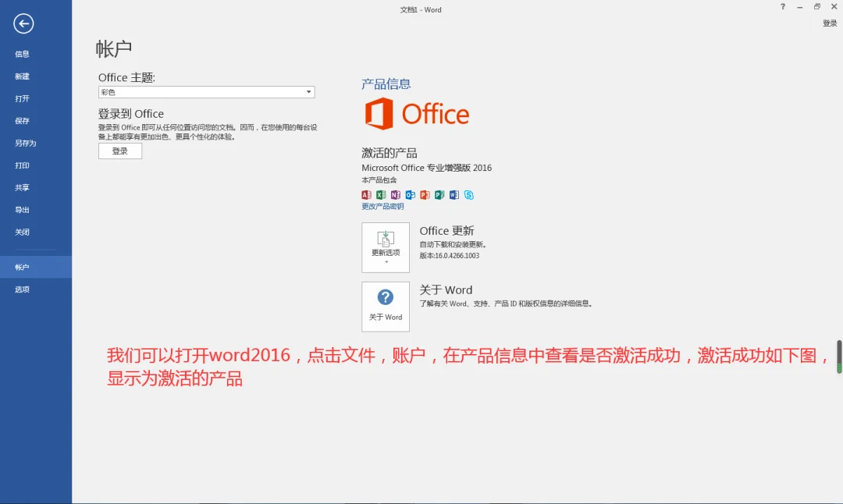Open the 打印 page

click(22, 165)
